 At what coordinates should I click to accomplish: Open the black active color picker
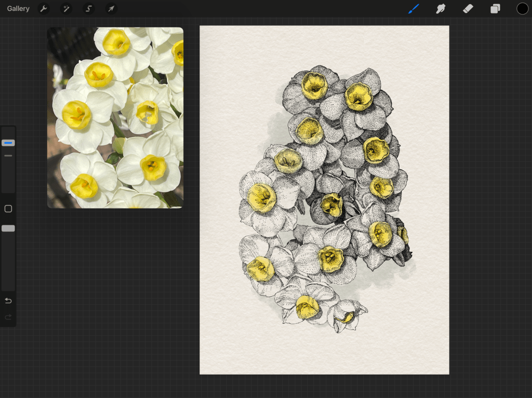[522, 9]
